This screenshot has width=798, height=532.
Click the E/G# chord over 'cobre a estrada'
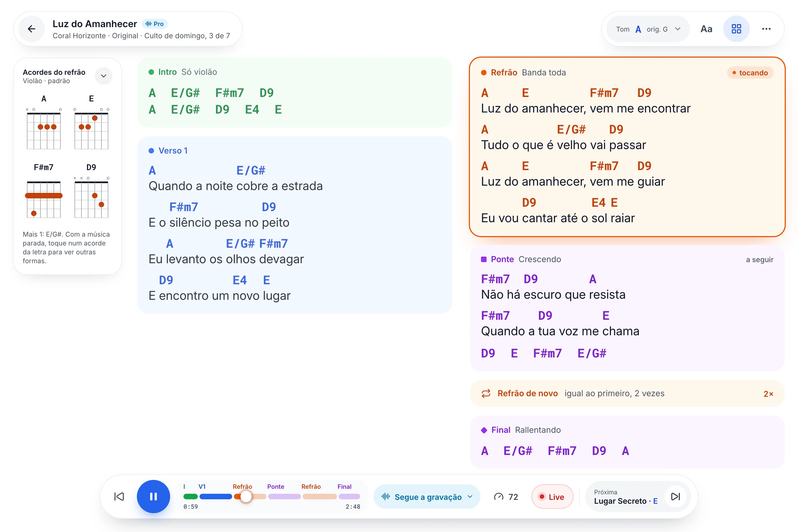[251, 170]
